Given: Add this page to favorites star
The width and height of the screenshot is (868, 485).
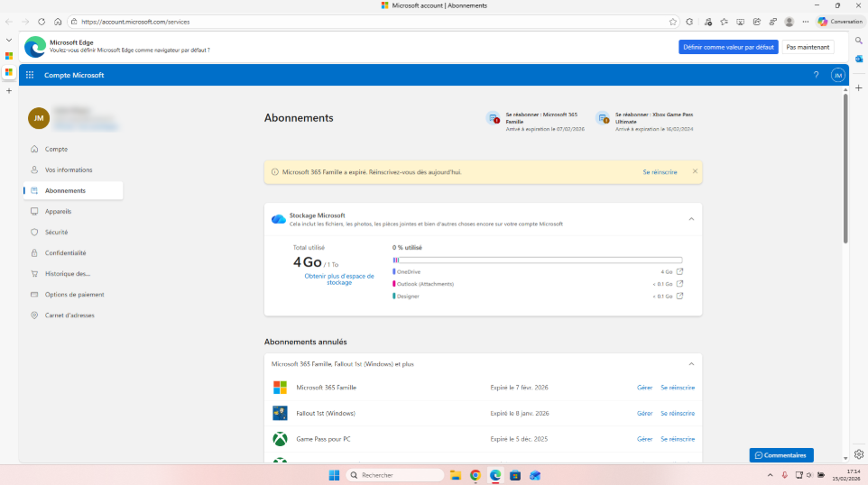Looking at the screenshot, I should click(x=672, y=22).
